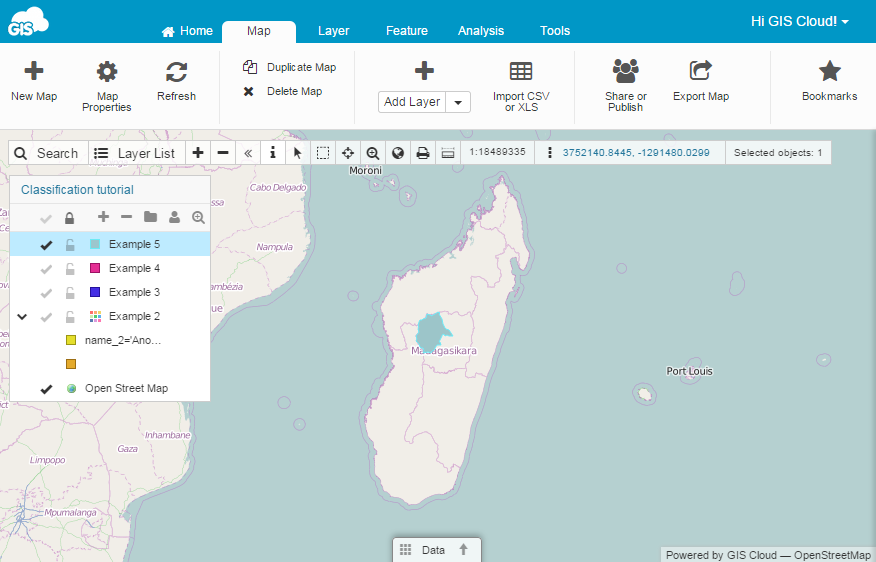Image resolution: width=876 pixels, height=562 pixels.
Task: Click the zoom out minus map tool
Action: pyautogui.click(x=223, y=153)
